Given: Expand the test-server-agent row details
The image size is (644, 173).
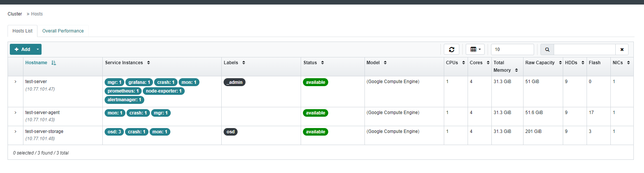Looking at the screenshot, I should pyautogui.click(x=15, y=113).
